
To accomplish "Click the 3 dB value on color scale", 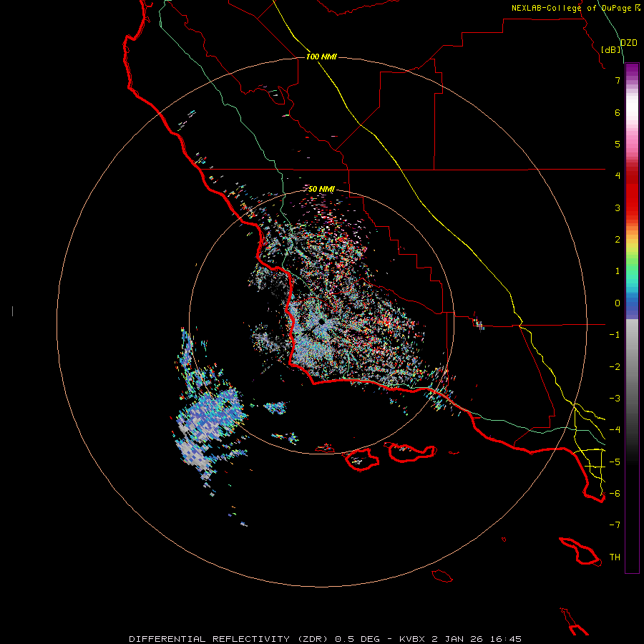I will pos(618,208).
